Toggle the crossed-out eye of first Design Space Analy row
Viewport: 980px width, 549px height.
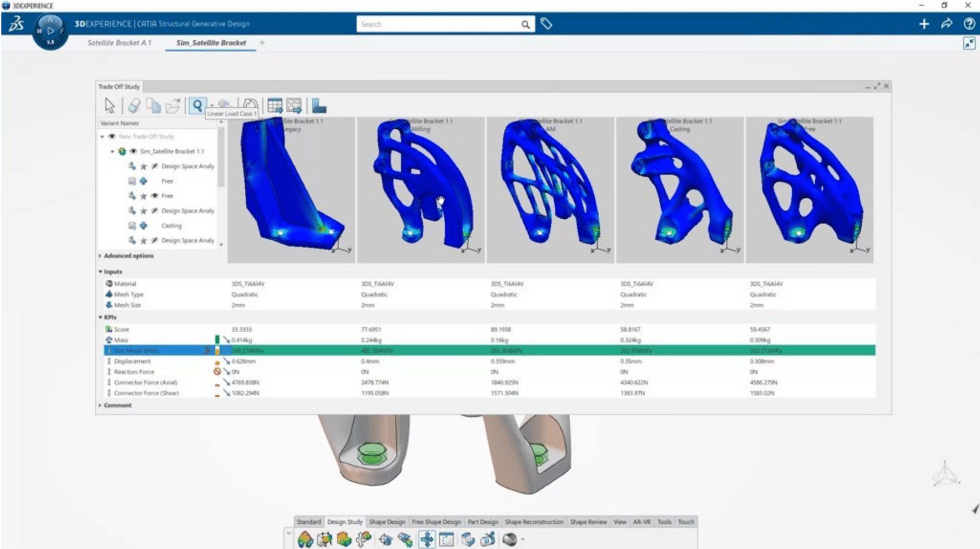click(x=154, y=166)
